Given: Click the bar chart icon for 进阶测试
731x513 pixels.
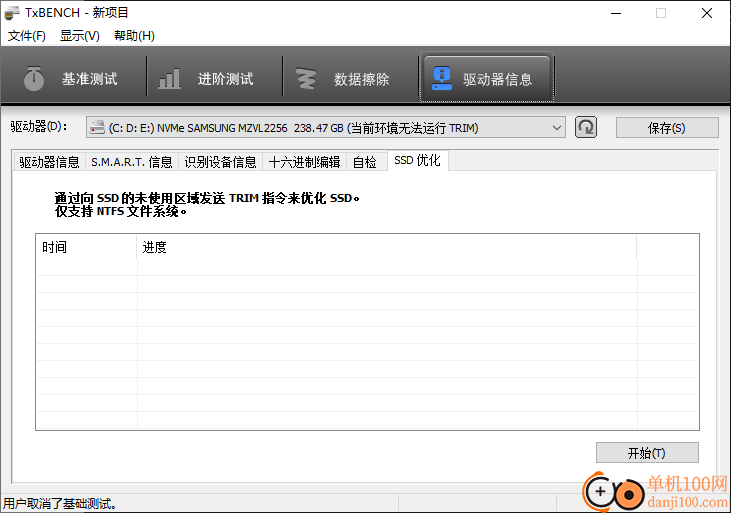Looking at the screenshot, I should (169, 78).
